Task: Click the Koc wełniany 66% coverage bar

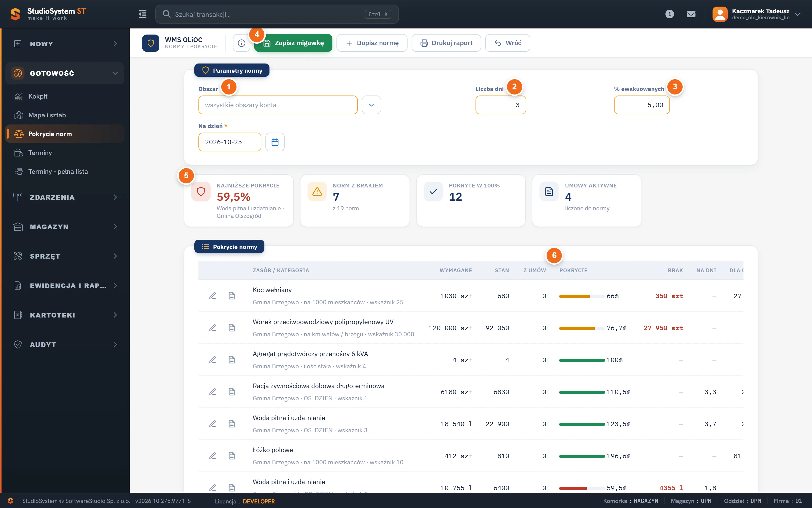Action: pos(582,296)
